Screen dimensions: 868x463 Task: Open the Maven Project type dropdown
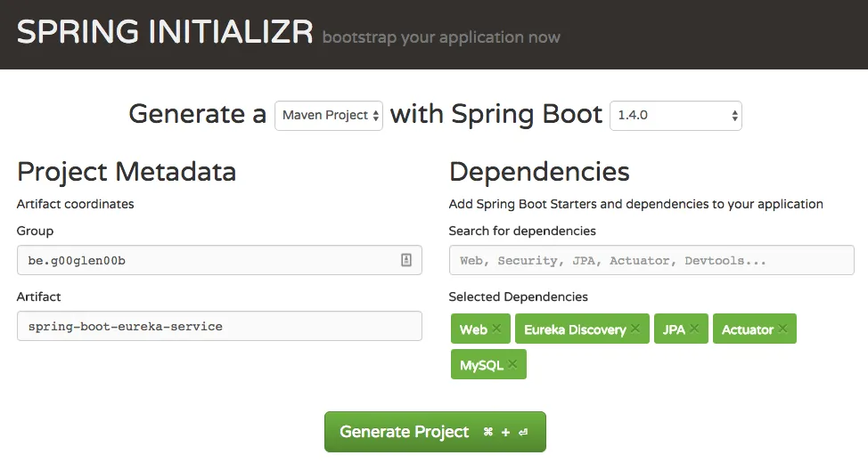(329, 116)
